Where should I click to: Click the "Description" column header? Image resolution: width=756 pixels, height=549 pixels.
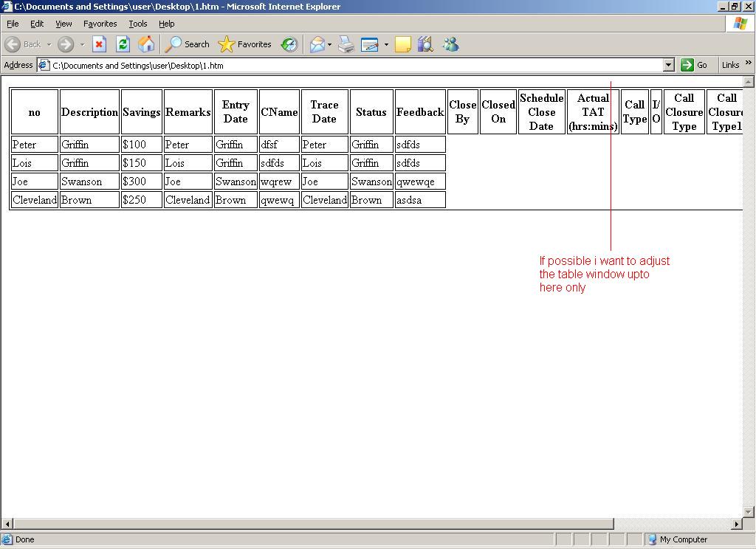(89, 112)
